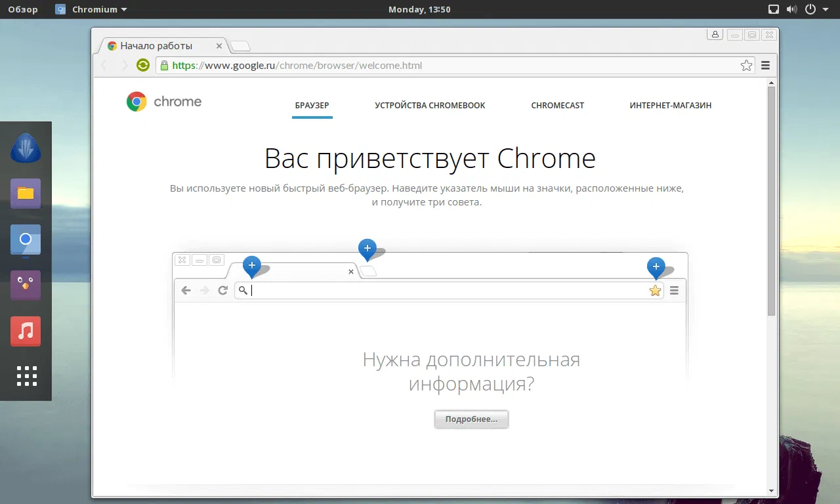Click the plus pin above the illustrated new-tab button
Image resolution: width=840 pixels, height=504 pixels.
[x=367, y=249]
